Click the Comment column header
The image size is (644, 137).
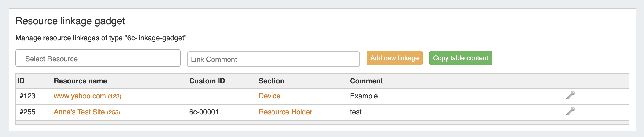pos(366,81)
